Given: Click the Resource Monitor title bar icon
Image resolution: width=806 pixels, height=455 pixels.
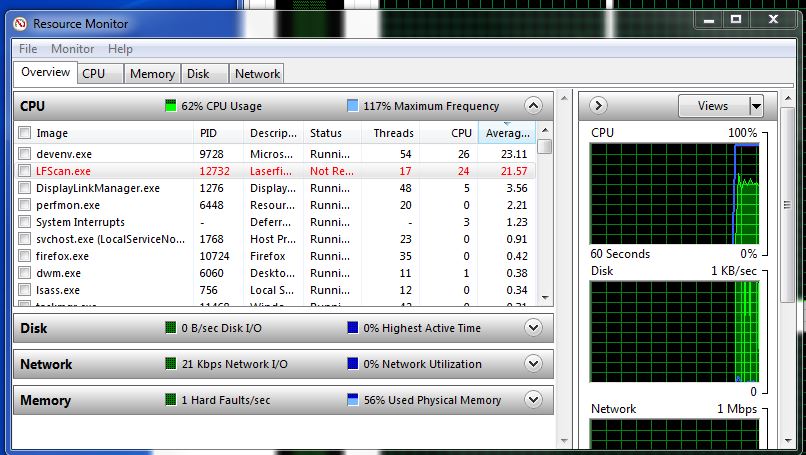Looking at the screenshot, I should [20, 24].
